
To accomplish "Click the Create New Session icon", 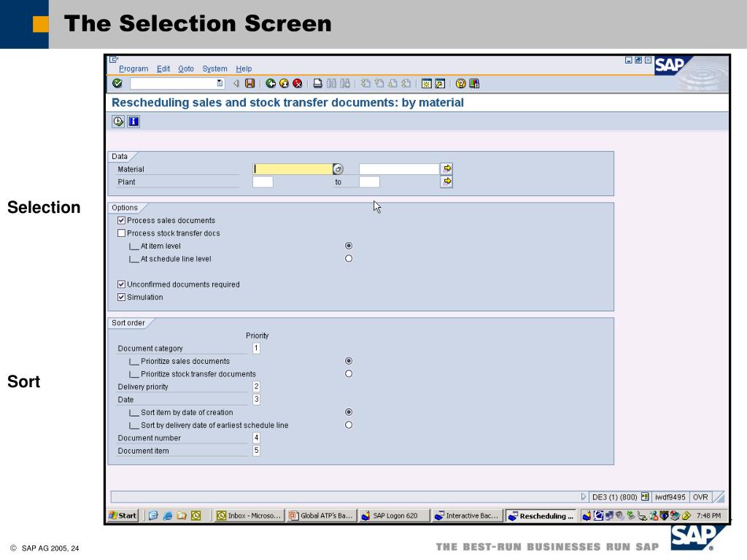I will [x=426, y=84].
